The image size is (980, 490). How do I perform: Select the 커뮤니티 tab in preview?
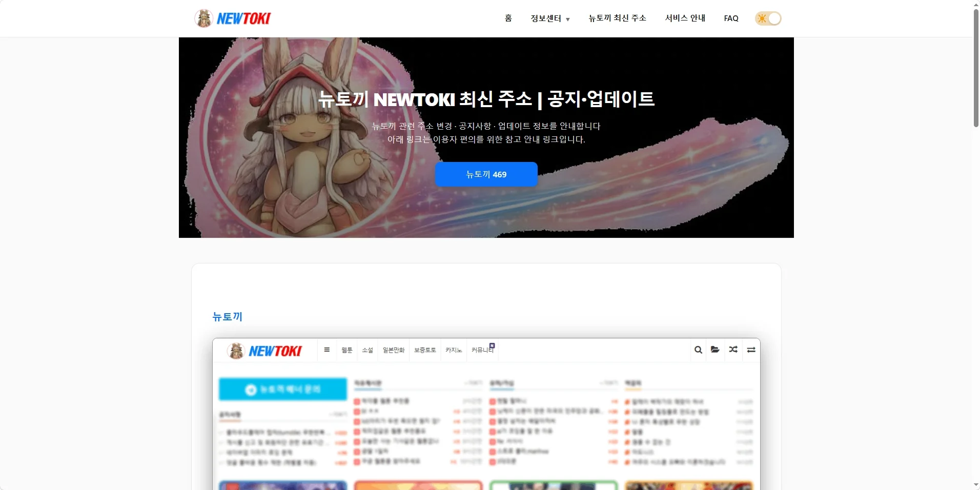pyautogui.click(x=482, y=350)
